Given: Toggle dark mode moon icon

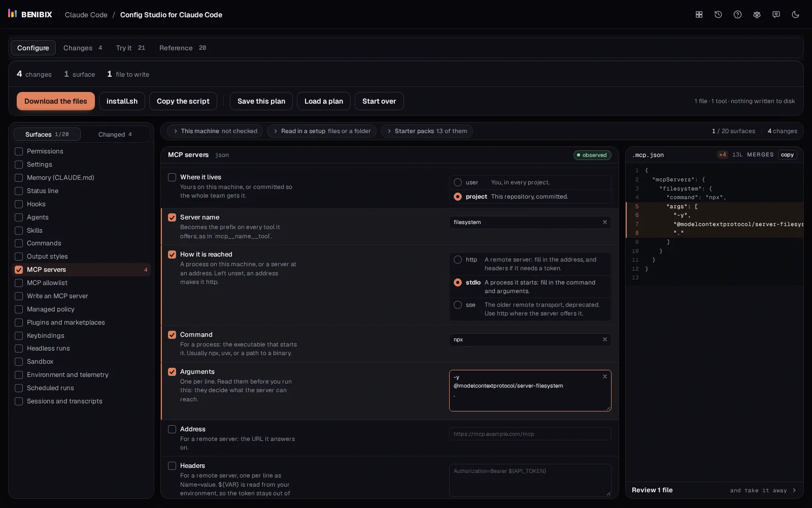Looking at the screenshot, I should [795, 15].
